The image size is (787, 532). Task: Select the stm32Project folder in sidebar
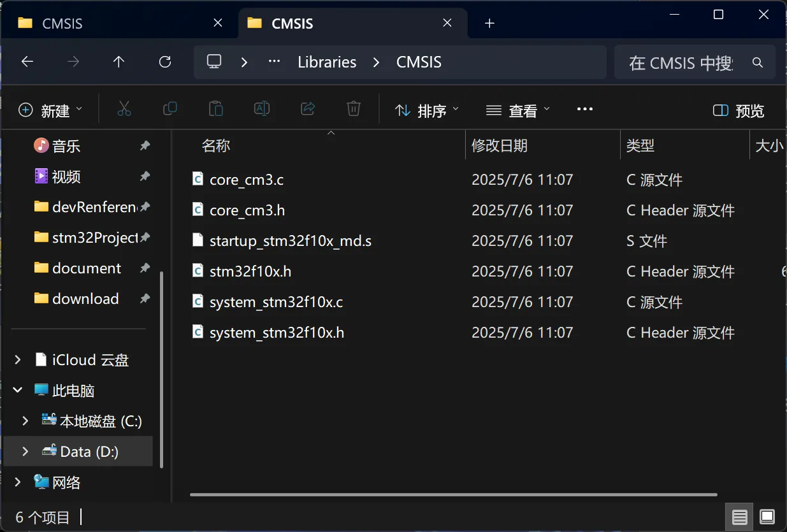pos(86,238)
